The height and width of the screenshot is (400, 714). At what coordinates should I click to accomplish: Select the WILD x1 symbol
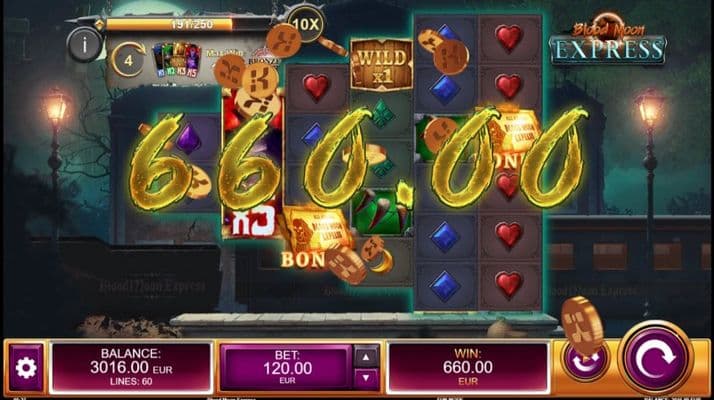382,66
